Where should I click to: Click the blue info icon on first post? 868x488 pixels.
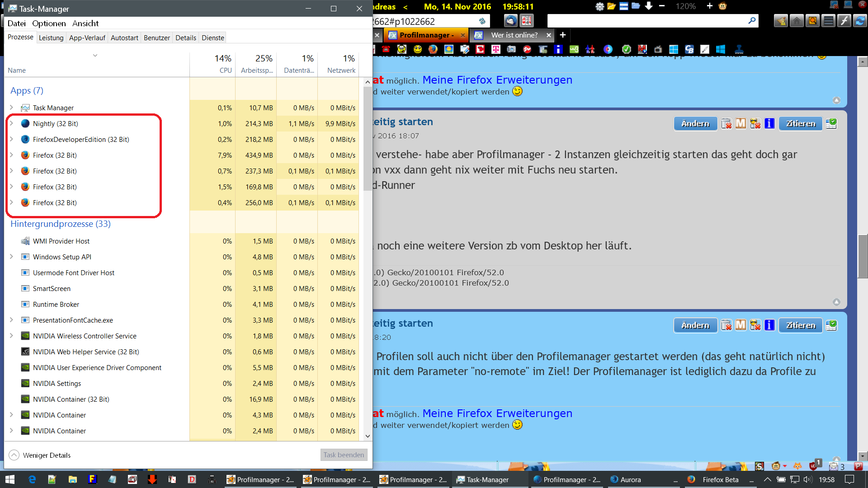pos(769,123)
